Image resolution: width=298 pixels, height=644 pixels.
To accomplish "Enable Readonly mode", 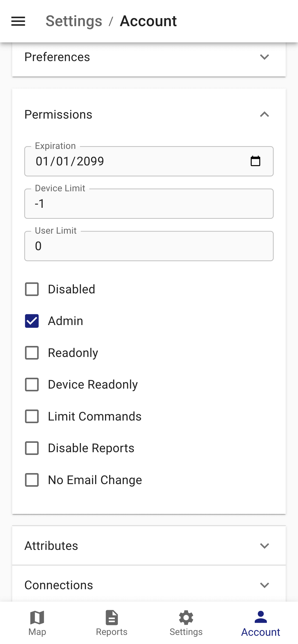I will [32, 353].
